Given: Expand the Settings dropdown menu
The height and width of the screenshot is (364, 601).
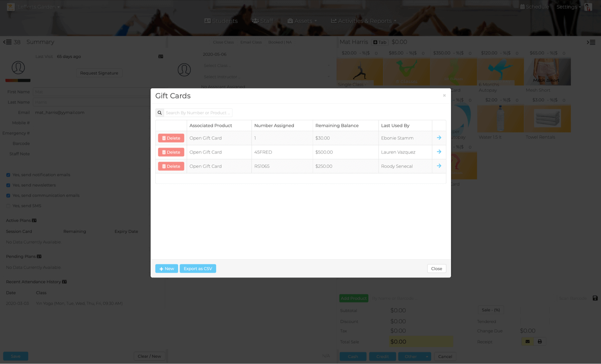Looking at the screenshot, I should coord(568,7).
